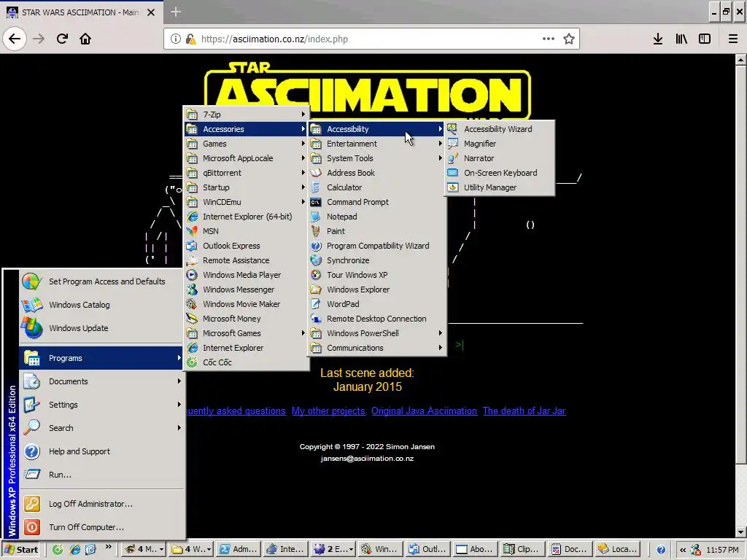Open Settings in Start menu
This screenshot has width=747, height=560.
coord(101,405)
